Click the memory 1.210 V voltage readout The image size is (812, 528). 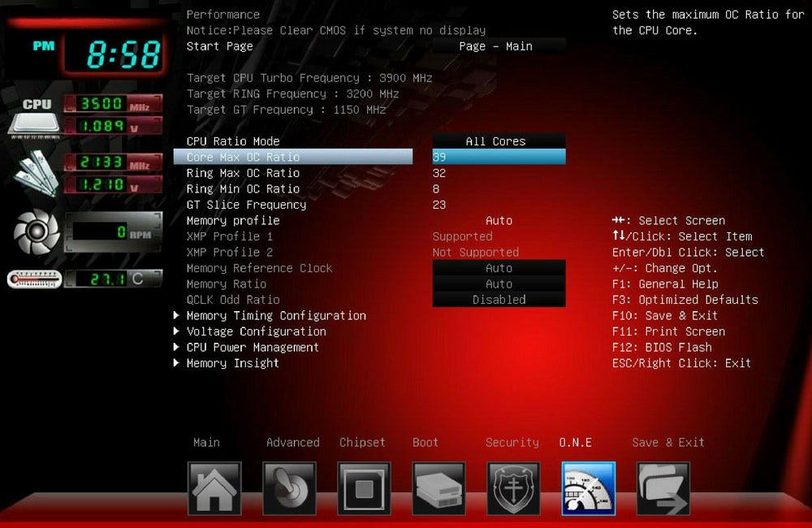113,184
